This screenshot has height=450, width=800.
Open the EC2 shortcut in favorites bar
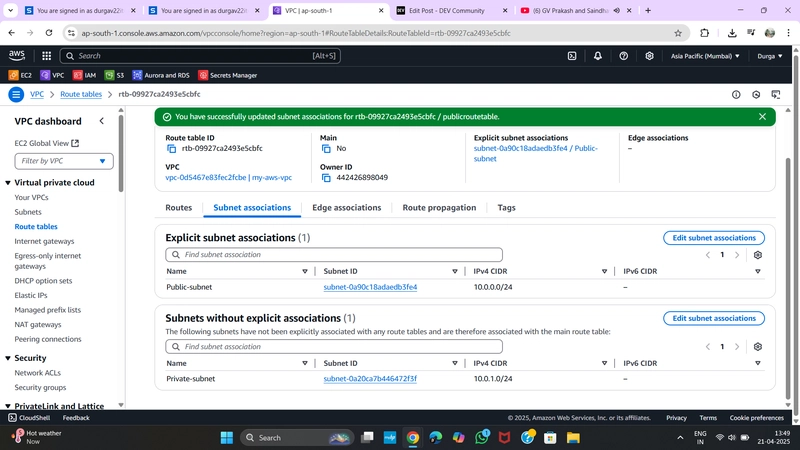(20, 75)
